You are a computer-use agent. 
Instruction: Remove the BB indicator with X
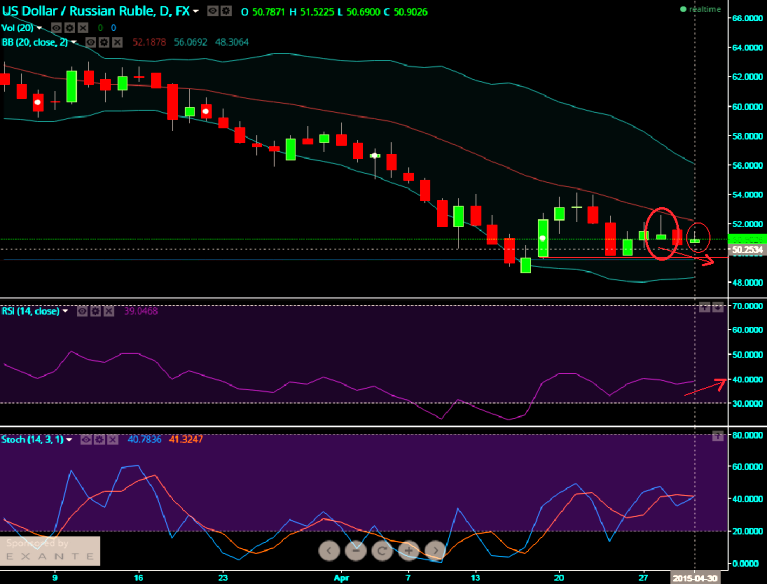(119, 43)
